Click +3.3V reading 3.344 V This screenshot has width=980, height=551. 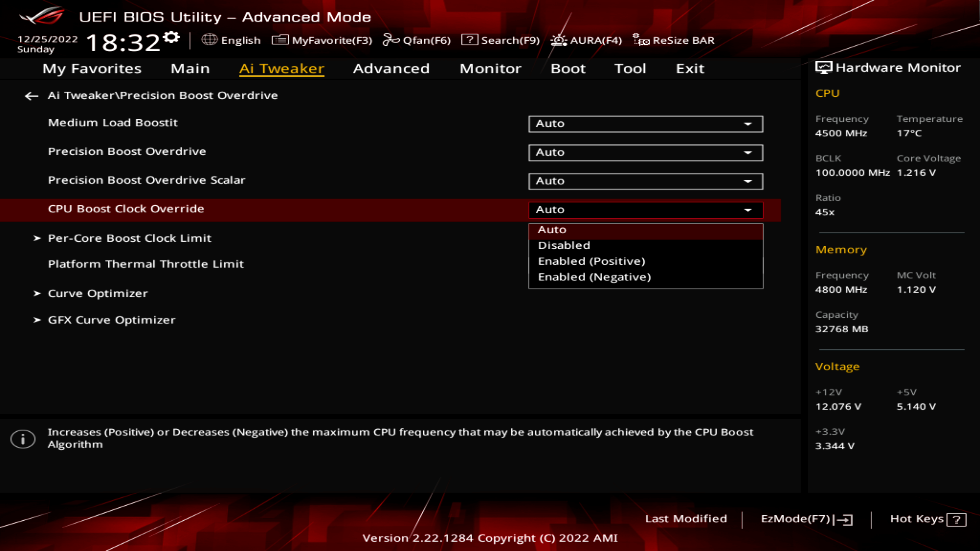click(835, 446)
